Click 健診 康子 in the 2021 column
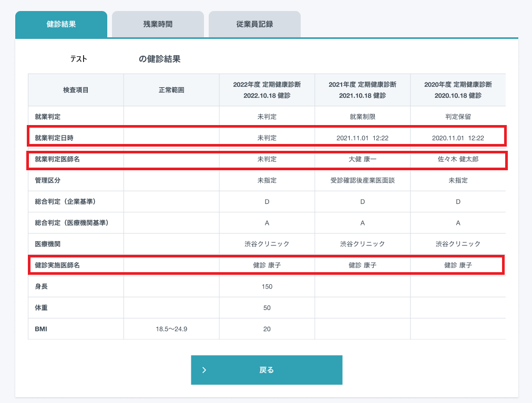Viewport: 532px width, 403px height. (362, 265)
